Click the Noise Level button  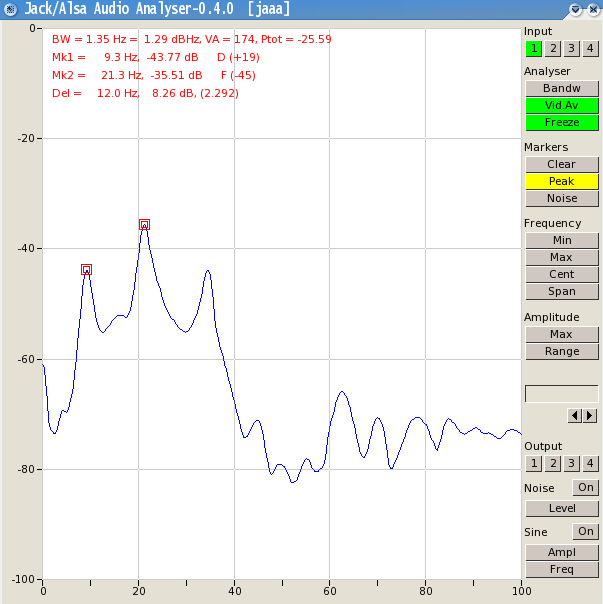pyautogui.click(x=562, y=508)
